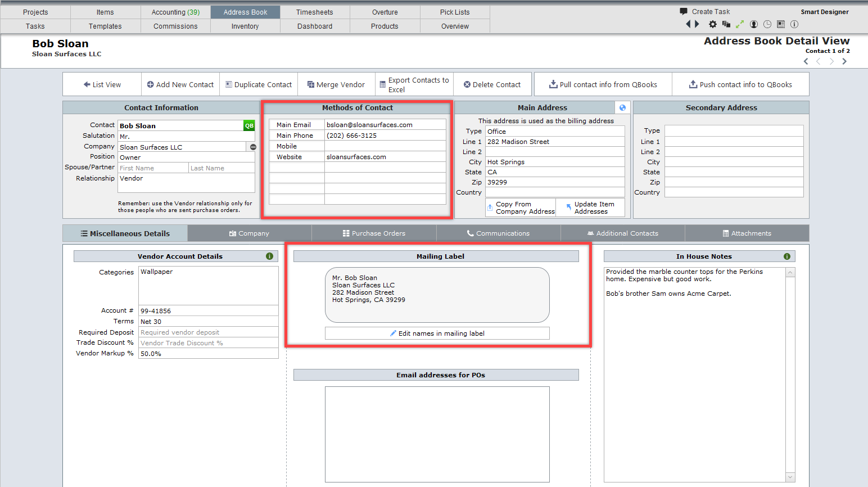Click Delete Contact

click(x=492, y=84)
